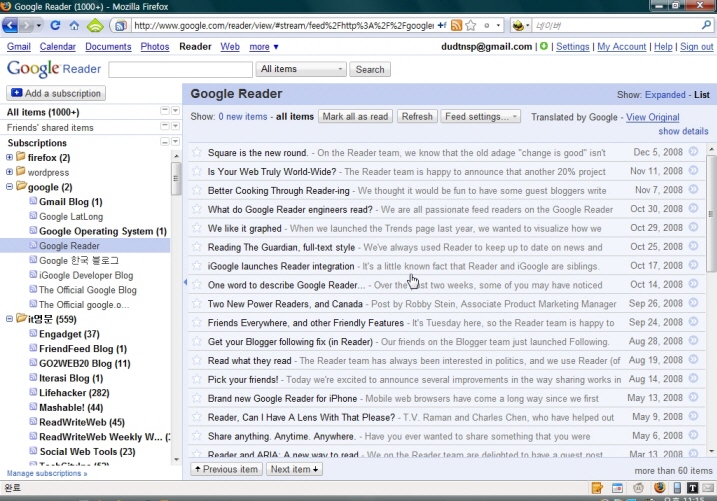Screen dimensions: 717x501
Task: Open Documents from the top bar
Action: 108,47
